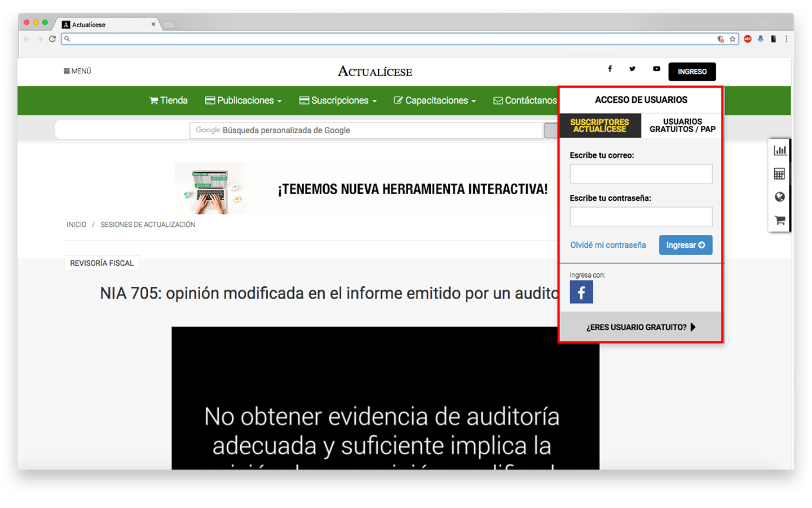Select the Suscriptores Actualícese tab
Image resolution: width=812 pixels, height=508 pixels.
point(600,125)
